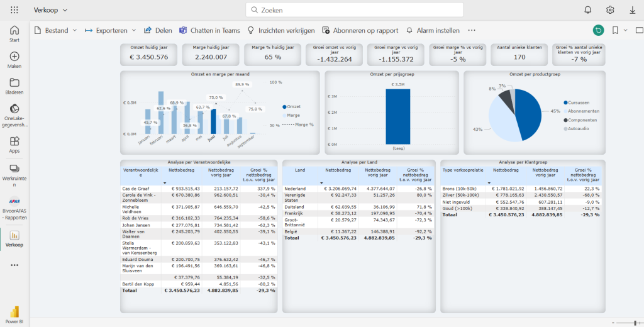Screen dimensions: 644x327
Task: Expand the Verkoop title dropdown
Action: (x=65, y=10)
